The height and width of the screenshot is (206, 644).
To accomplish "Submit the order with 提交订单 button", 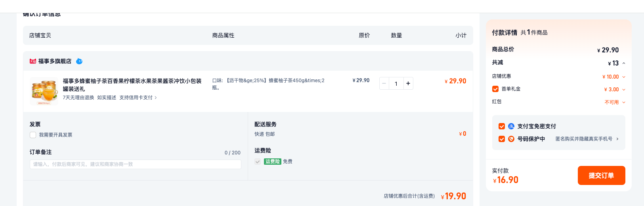I will [x=601, y=175].
